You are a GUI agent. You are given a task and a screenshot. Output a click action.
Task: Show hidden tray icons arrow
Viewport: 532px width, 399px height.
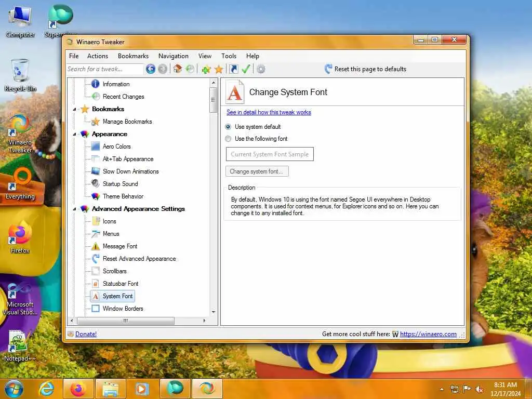(x=442, y=389)
